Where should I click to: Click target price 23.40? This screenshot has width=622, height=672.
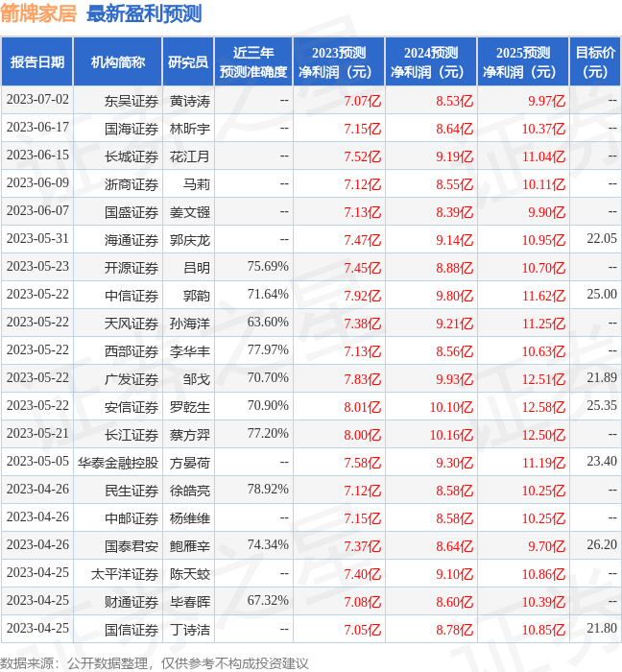point(602,462)
